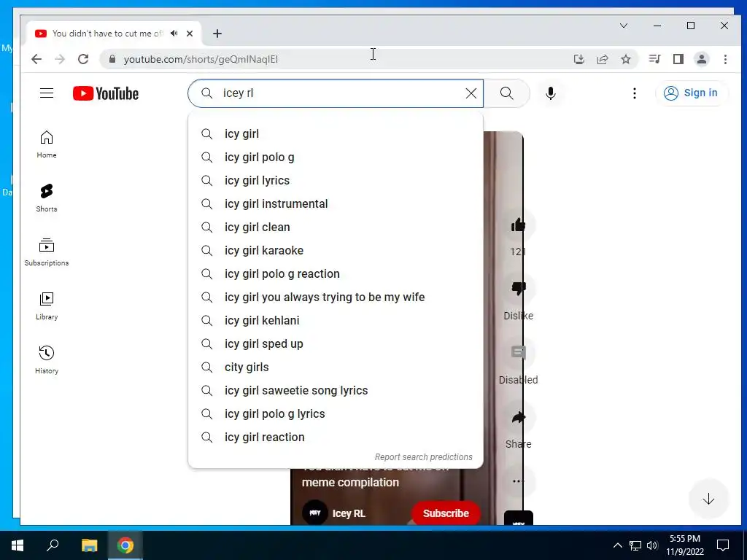Go forward in Chrome
This screenshot has height=560, width=747.
click(x=60, y=59)
